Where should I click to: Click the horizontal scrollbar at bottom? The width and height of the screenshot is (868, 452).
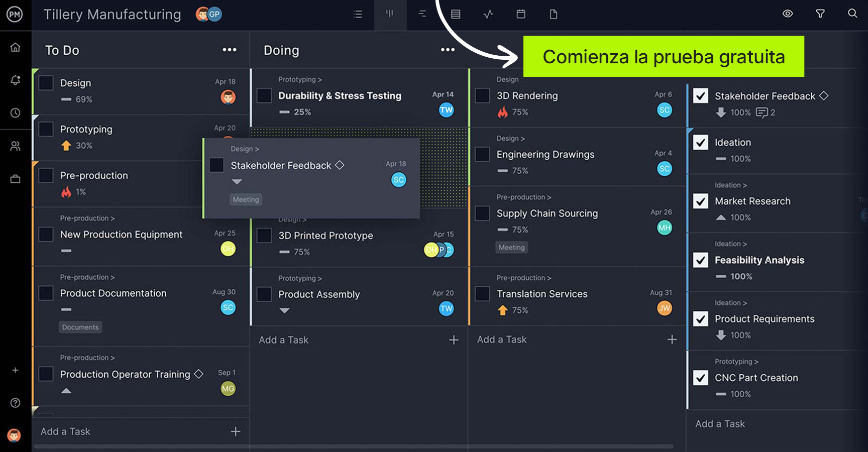(x=353, y=446)
